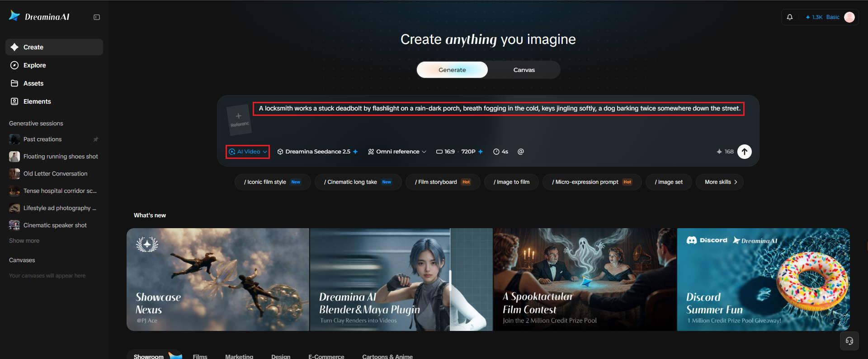868x359 pixels.
Task: Click More skills button
Action: [x=720, y=182]
